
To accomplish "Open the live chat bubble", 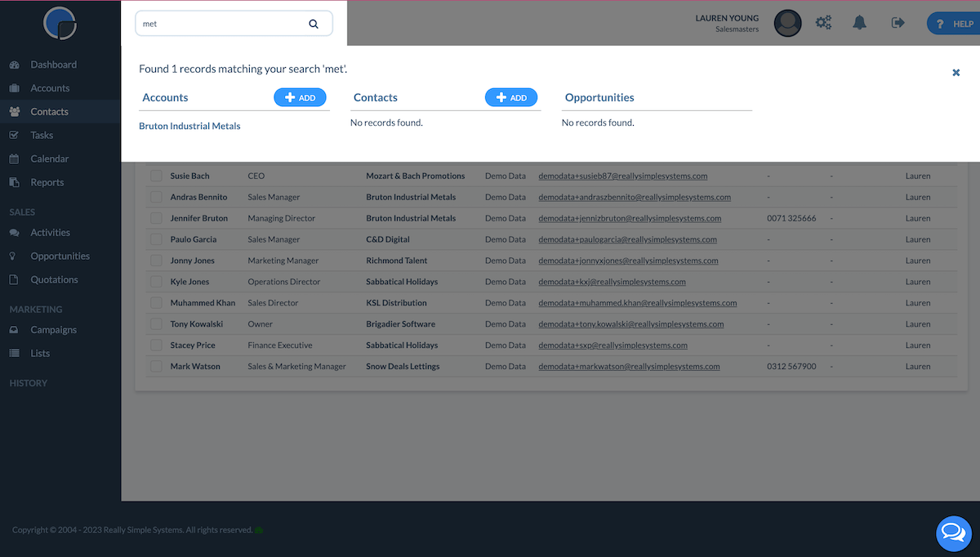I will tap(953, 533).
